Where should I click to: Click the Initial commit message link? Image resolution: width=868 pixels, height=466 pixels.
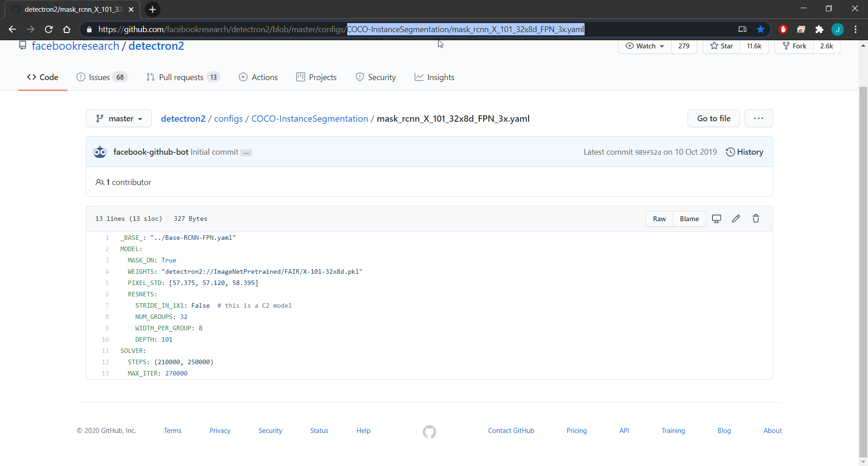click(214, 152)
